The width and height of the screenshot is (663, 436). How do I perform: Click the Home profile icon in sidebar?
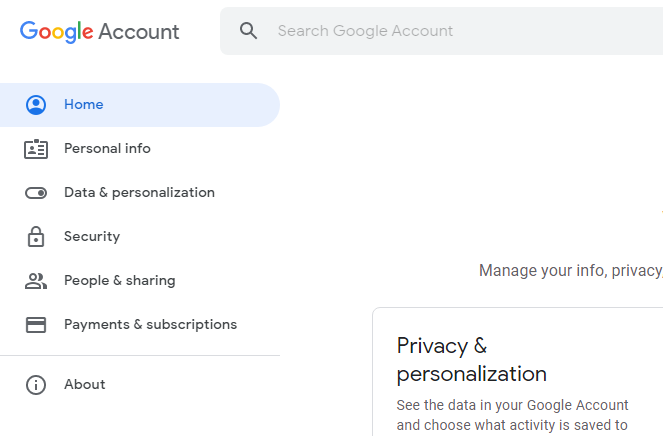(x=36, y=105)
